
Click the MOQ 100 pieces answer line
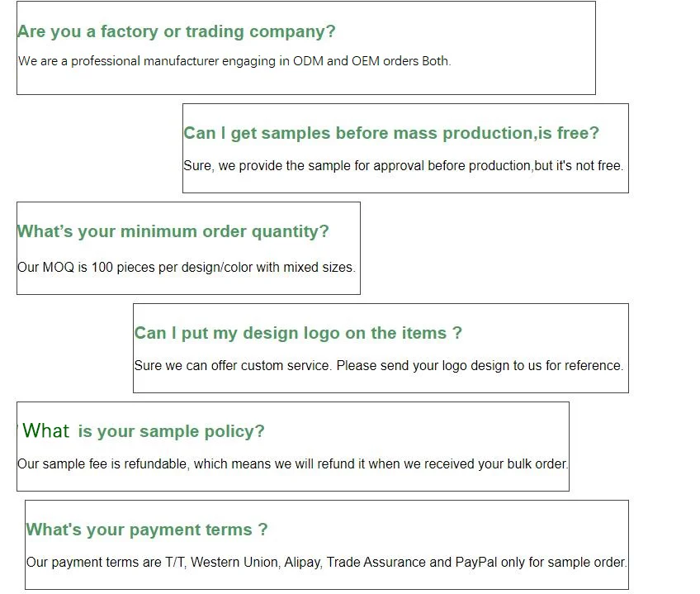(x=186, y=267)
